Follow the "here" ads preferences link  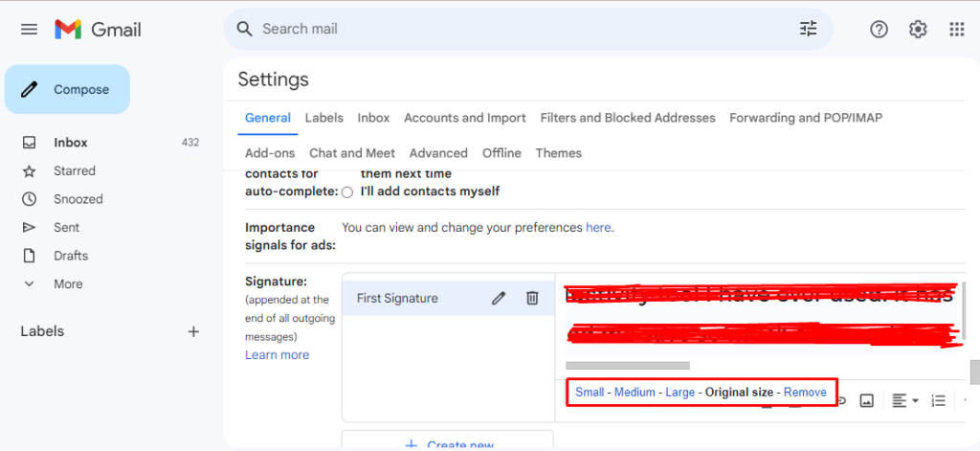[598, 228]
